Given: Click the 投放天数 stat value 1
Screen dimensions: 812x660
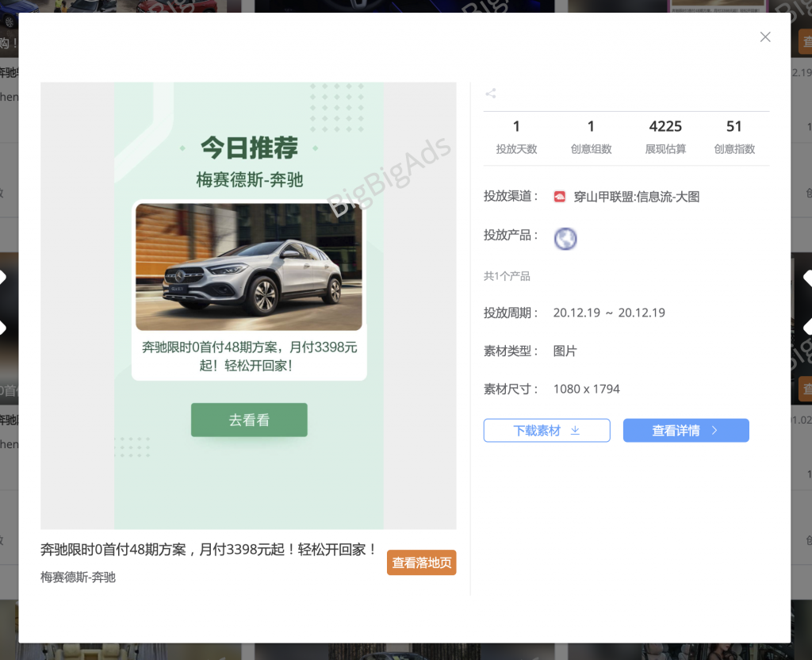Looking at the screenshot, I should pyautogui.click(x=515, y=126).
